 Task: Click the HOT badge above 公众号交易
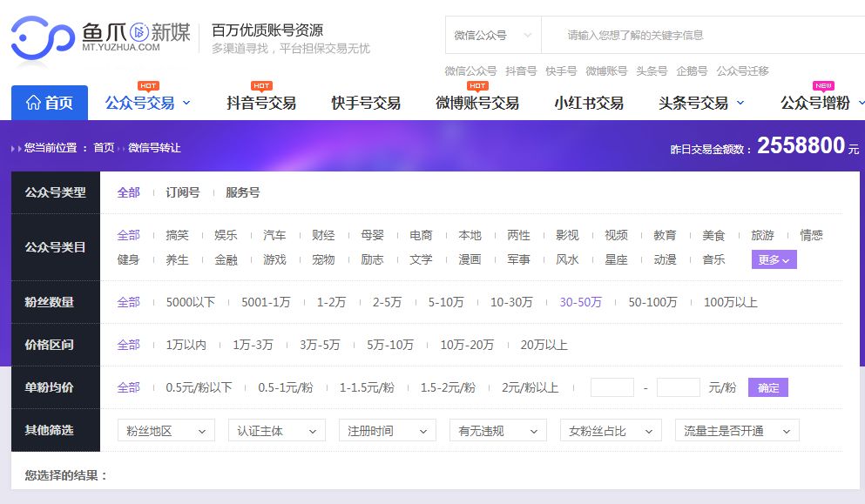(148, 85)
